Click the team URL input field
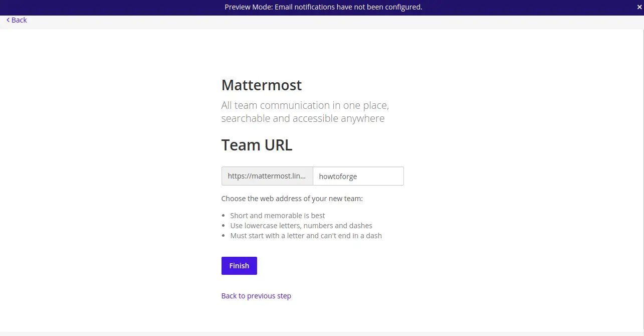 [x=358, y=176]
